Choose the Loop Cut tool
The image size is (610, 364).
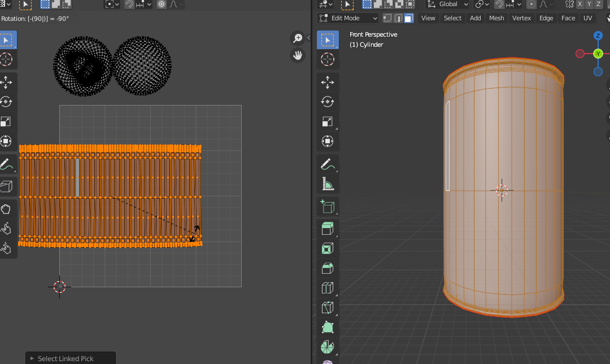[327, 288]
